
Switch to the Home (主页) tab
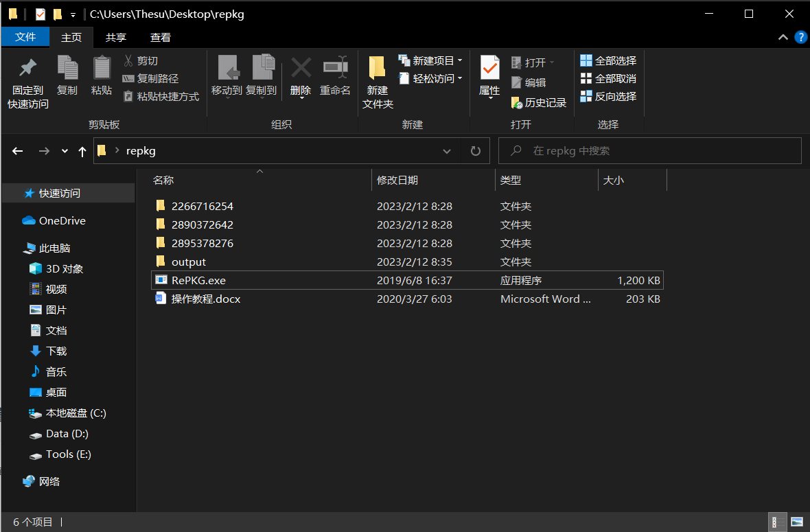coord(71,37)
